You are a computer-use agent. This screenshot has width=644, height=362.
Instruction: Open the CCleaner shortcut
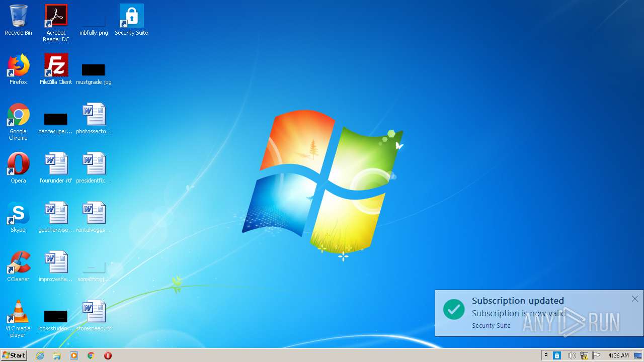click(x=18, y=266)
